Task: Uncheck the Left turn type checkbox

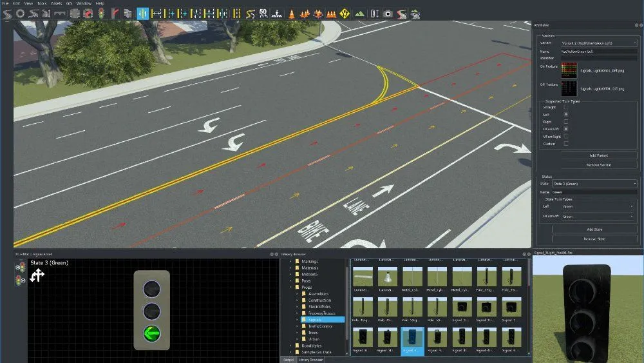Action: pyautogui.click(x=566, y=114)
